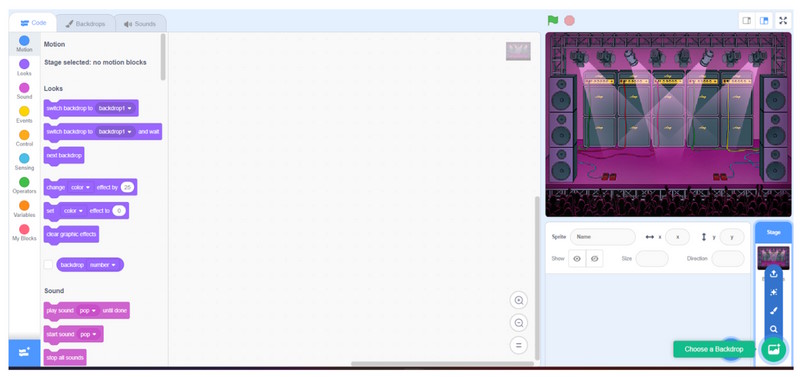This screenshot has height=377, width=800.
Task: Open the Sounds tab
Action: pyautogui.click(x=140, y=24)
